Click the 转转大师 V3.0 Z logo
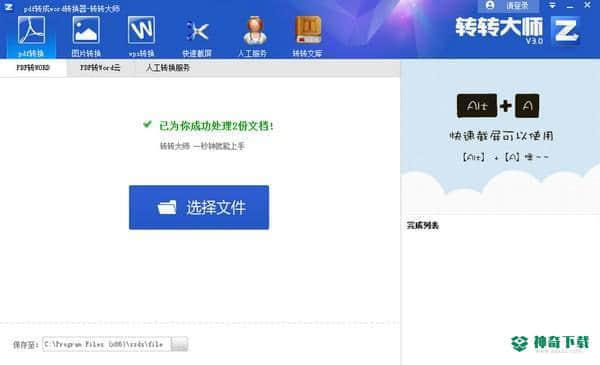600x365 pixels. (566, 30)
